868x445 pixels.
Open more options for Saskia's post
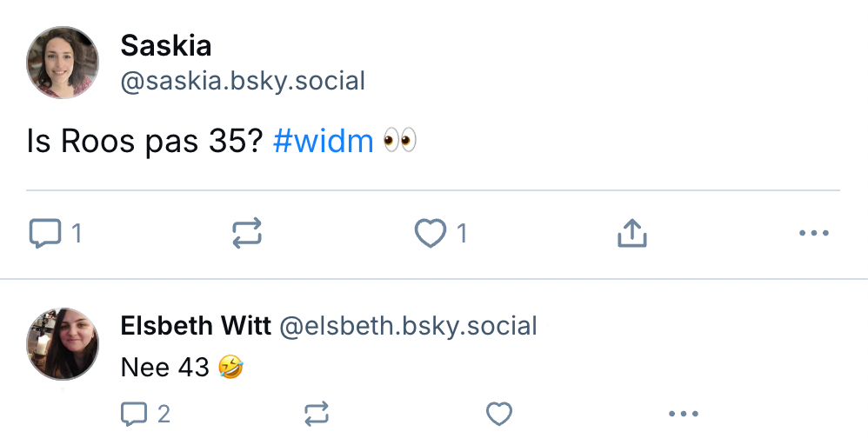(813, 233)
